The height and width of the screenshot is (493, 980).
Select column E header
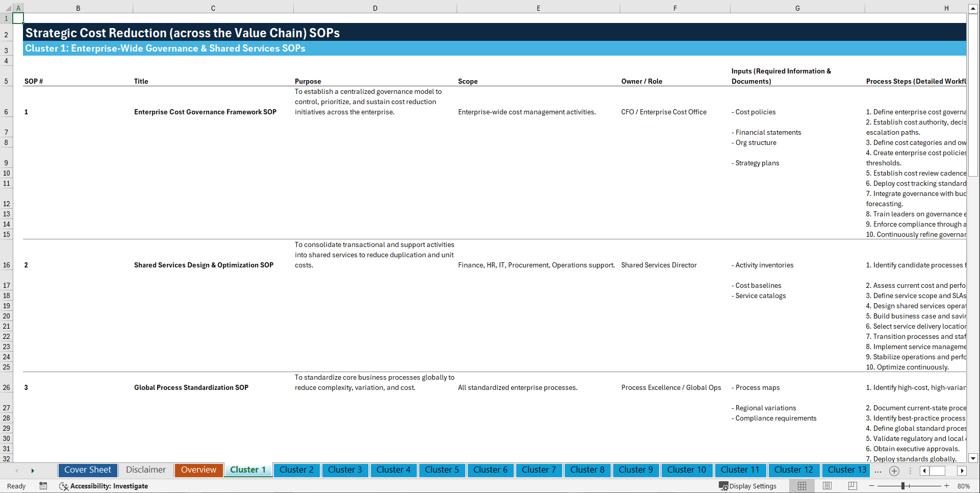538,8
